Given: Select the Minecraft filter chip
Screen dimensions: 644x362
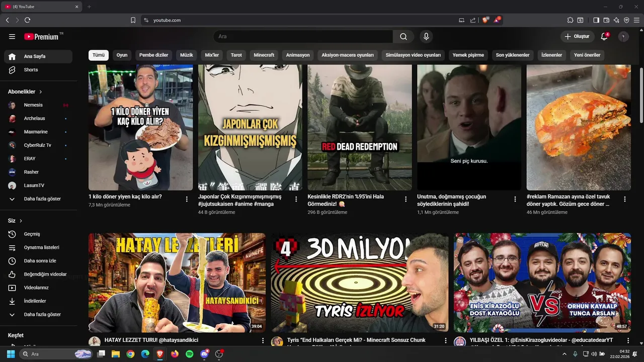Looking at the screenshot, I should 264,55.
